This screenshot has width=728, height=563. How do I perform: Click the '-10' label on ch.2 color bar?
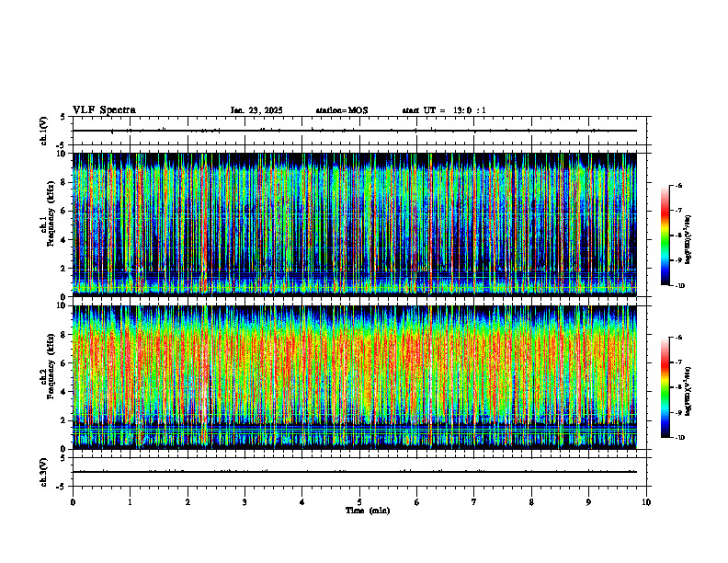[x=679, y=438]
